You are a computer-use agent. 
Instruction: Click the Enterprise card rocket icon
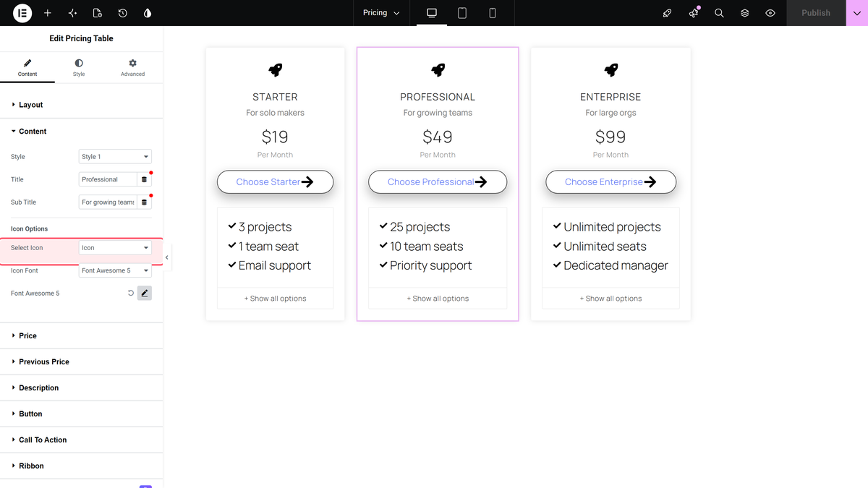click(611, 69)
